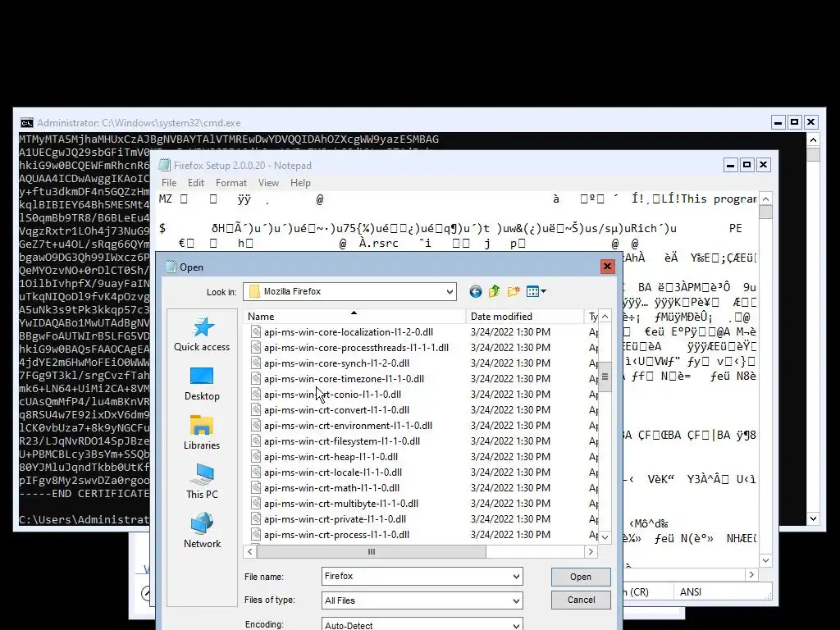Click file icon of api-ms-win-core-localization-l1-2-0.dll
The image size is (840, 630).
point(256,332)
